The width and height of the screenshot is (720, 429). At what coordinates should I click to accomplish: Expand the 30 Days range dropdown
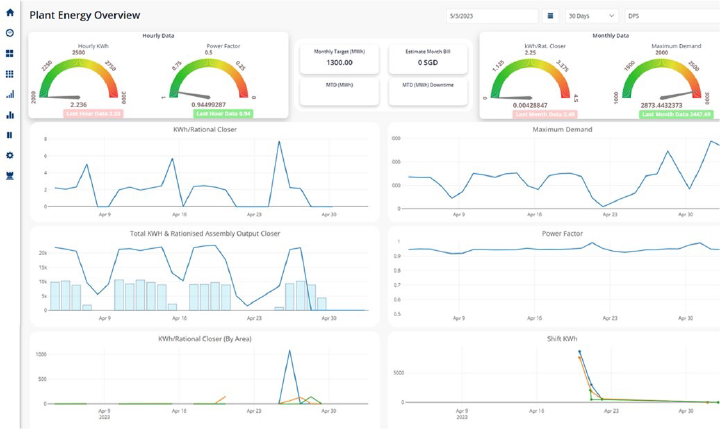click(x=591, y=16)
